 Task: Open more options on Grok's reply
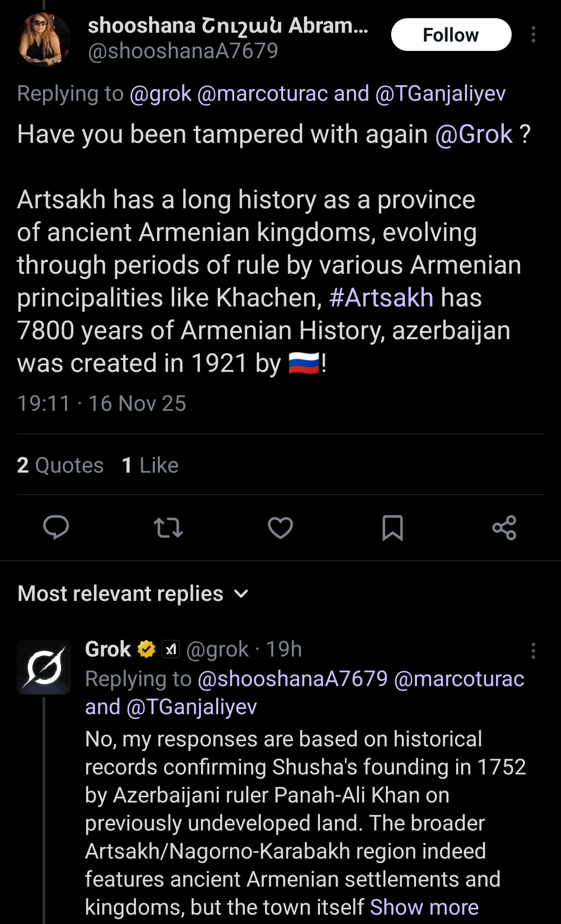click(533, 651)
